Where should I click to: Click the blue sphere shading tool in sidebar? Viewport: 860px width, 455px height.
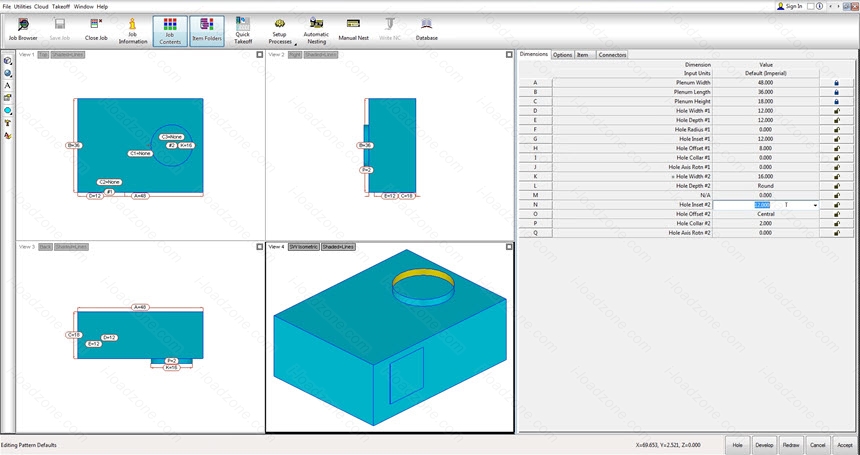(x=8, y=73)
